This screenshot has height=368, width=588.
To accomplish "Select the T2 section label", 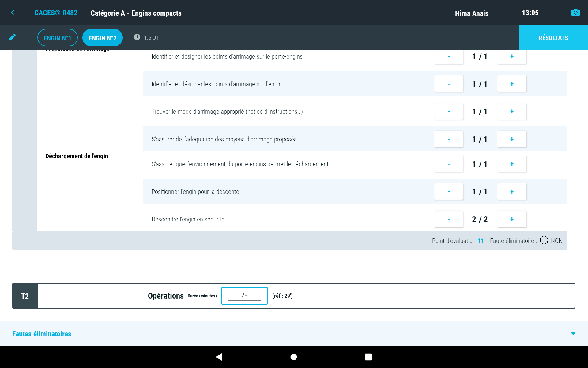I will [25, 296].
